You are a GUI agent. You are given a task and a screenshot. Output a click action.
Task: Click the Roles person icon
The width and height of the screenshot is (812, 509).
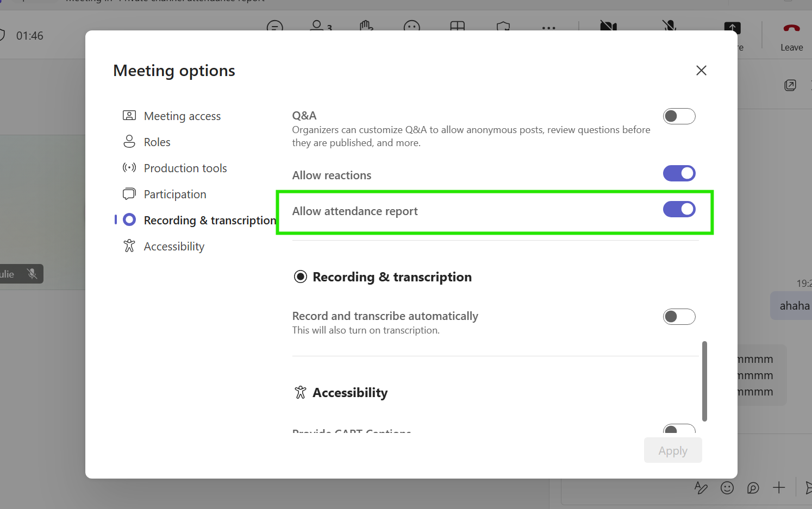pos(129,141)
